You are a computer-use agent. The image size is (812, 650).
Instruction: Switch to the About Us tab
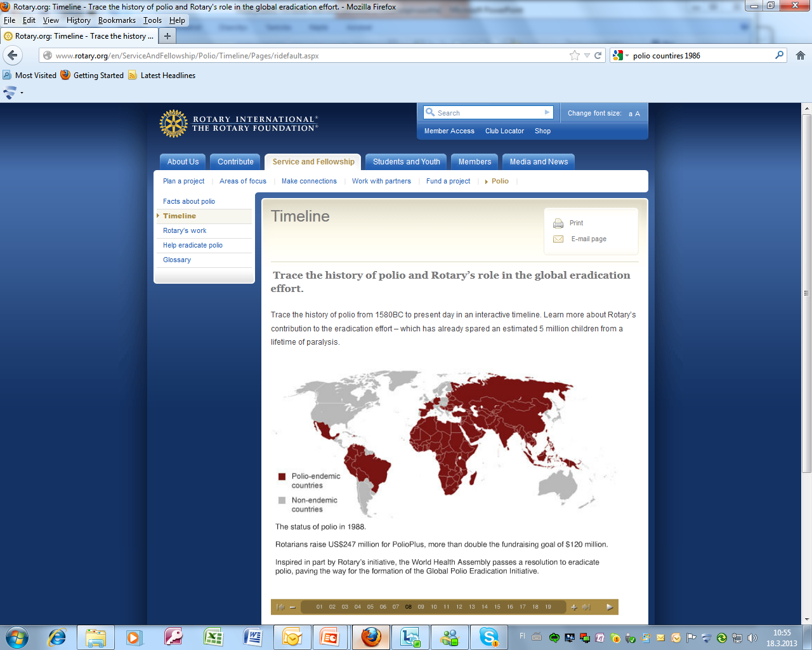point(183,162)
